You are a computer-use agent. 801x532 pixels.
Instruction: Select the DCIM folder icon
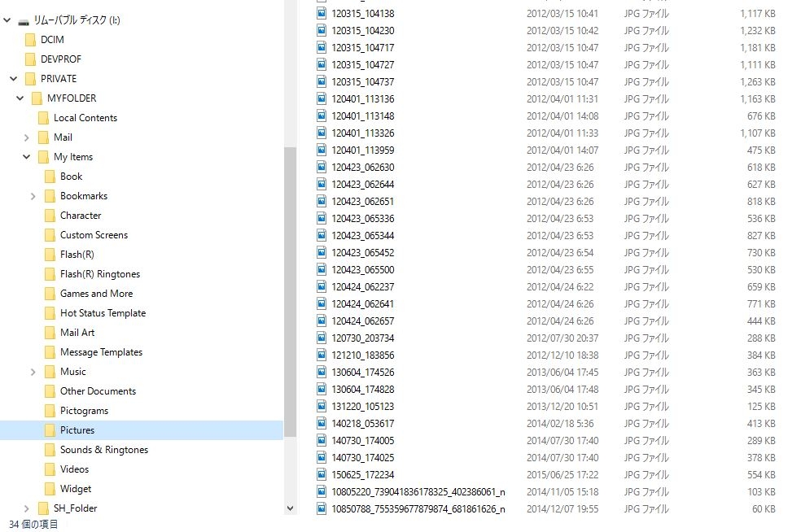point(31,40)
